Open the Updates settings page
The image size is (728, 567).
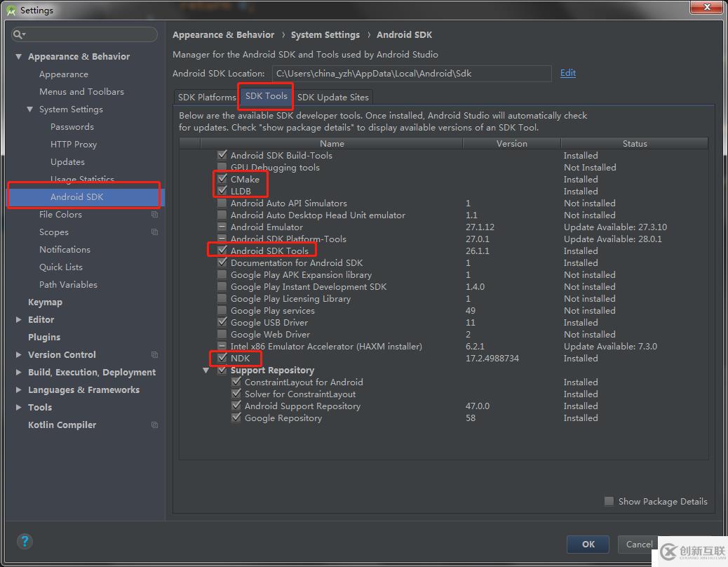point(67,162)
